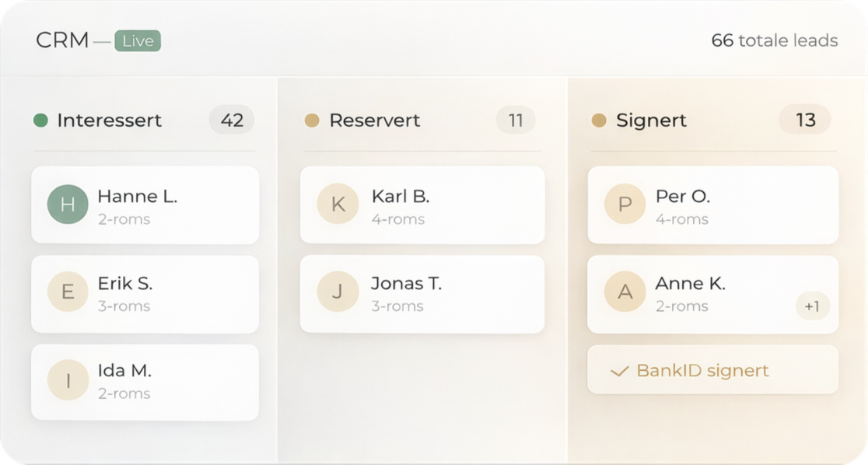This screenshot has height=465, width=868.
Task: Click Jonas T.'s avatar icon
Action: 338,292
